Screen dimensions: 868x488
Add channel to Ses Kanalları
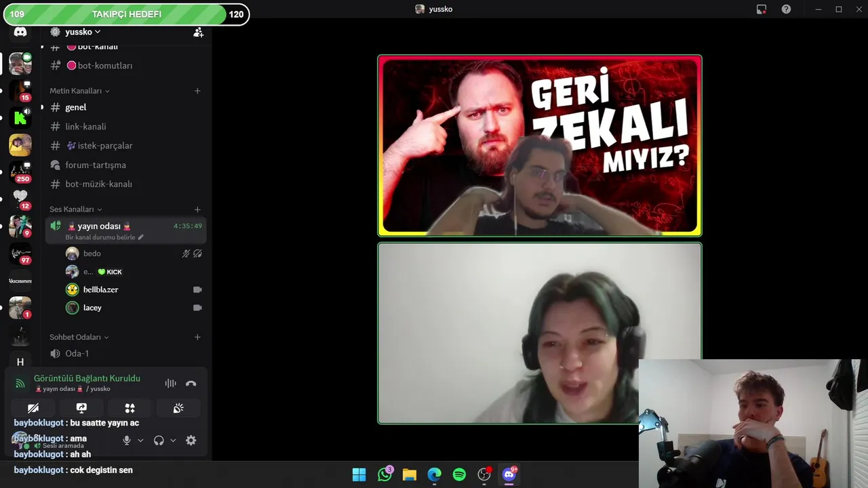[197, 209]
